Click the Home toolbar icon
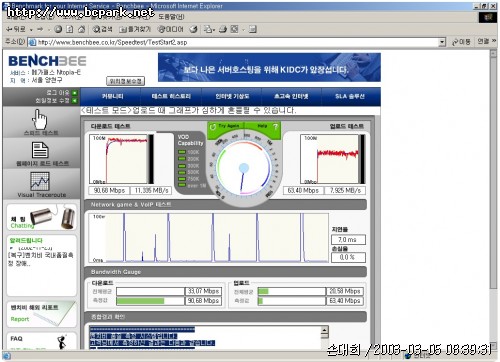The width and height of the screenshot is (500, 362). click(81, 29)
